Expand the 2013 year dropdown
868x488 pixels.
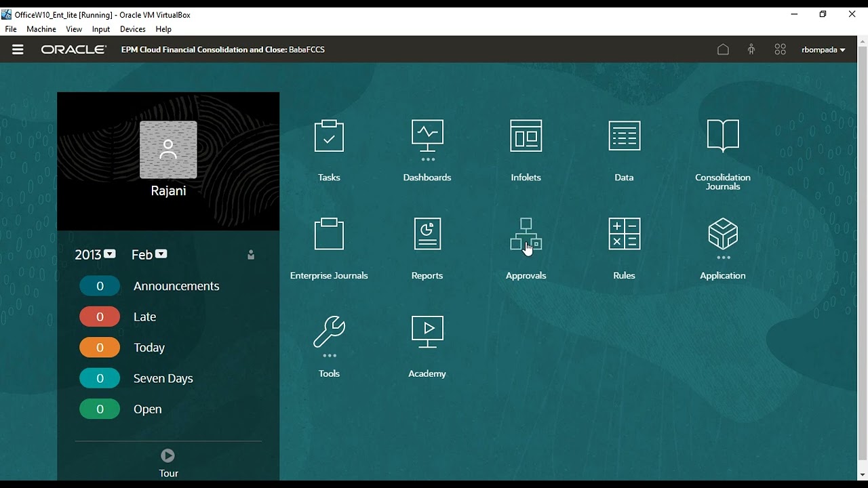pos(110,254)
